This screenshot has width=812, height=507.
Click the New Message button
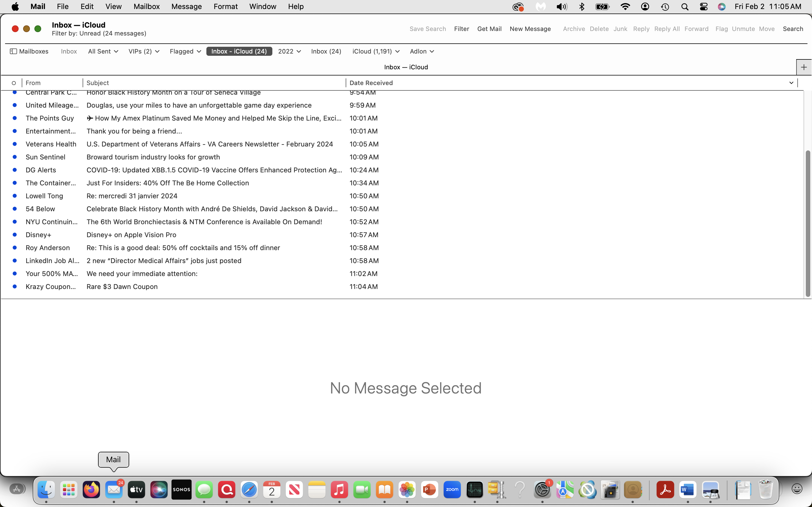(x=530, y=29)
